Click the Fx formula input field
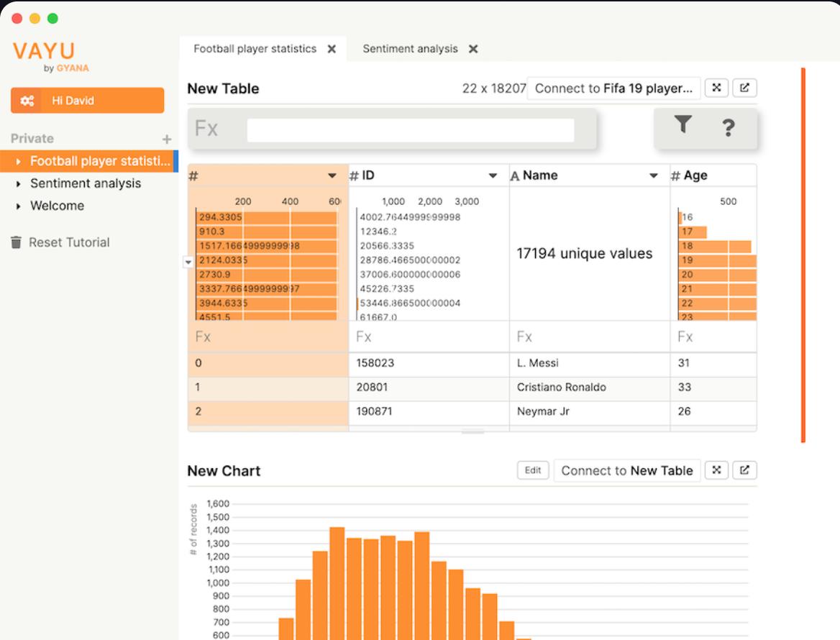The width and height of the screenshot is (840, 640). (x=410, y=130)
